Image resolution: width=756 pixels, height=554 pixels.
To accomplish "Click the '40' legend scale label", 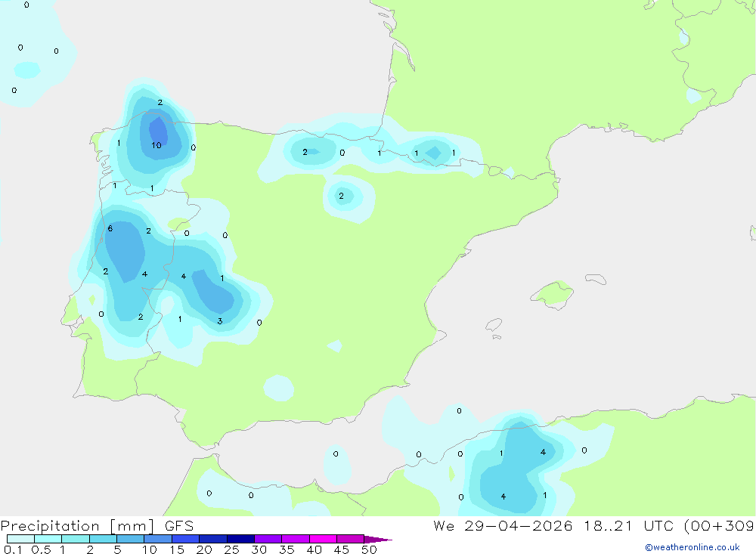I will [314, 549].
